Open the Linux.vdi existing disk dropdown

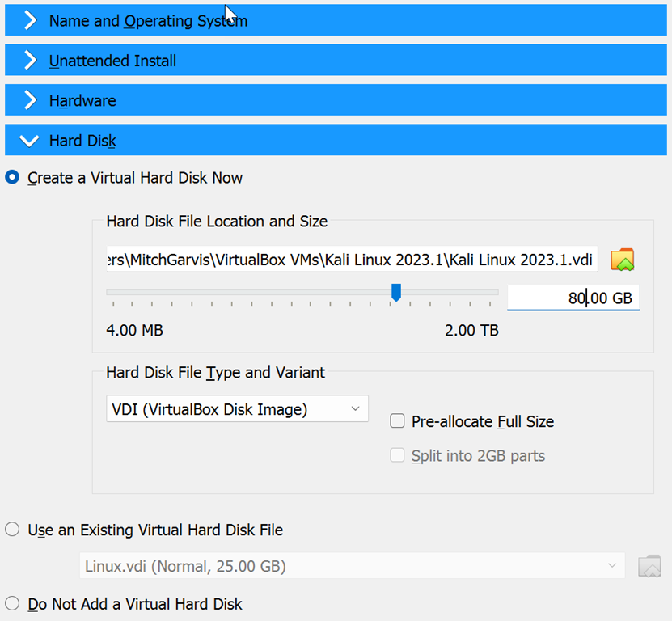tap(352, 566)
